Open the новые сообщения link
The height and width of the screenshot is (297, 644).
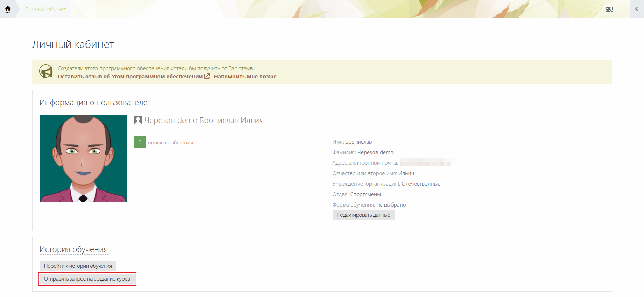170,143
